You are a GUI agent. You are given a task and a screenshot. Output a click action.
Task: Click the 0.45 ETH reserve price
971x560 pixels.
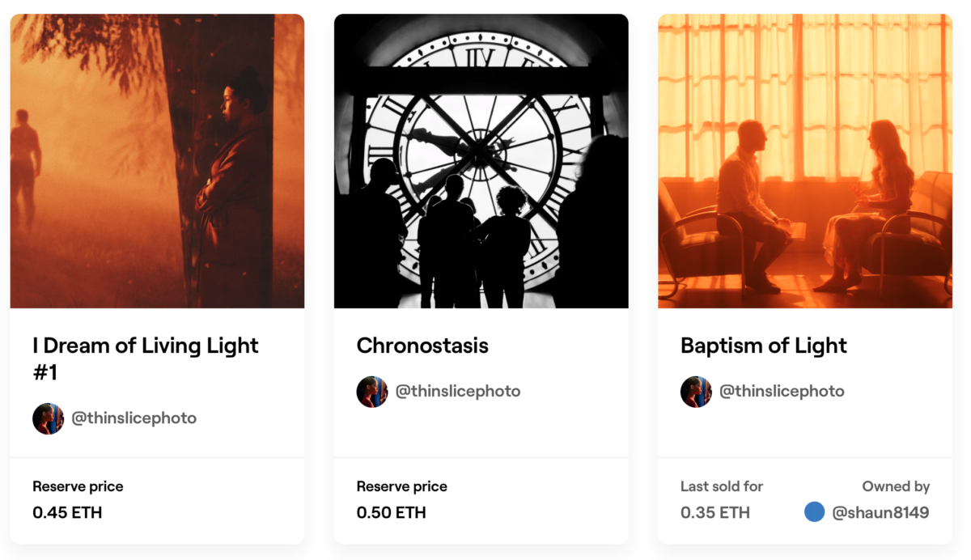[67, 512]
